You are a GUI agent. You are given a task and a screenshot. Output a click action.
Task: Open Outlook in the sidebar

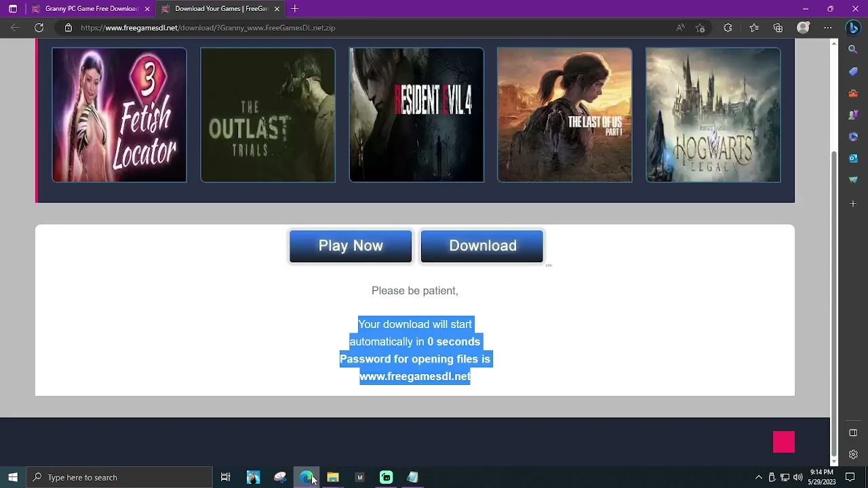(853, 158)
